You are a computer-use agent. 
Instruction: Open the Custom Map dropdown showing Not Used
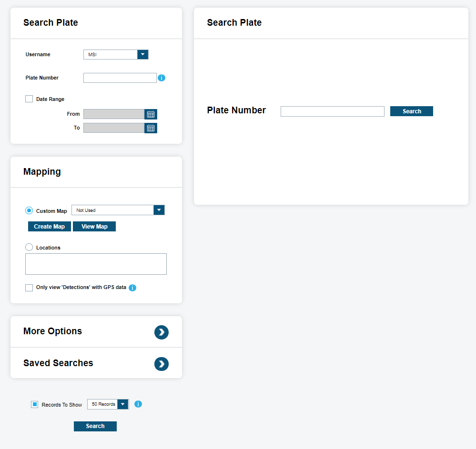[x=159, y=210]
